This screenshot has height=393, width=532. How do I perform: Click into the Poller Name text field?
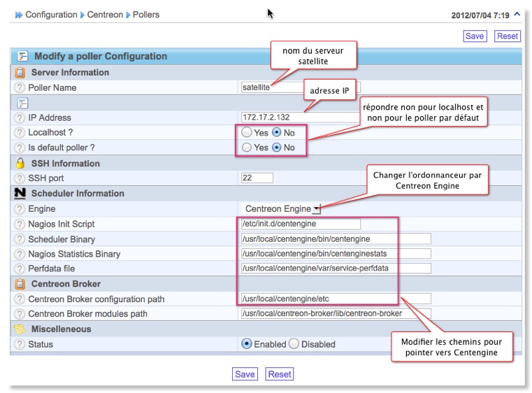pyautogui.click(x=301, y=87)
